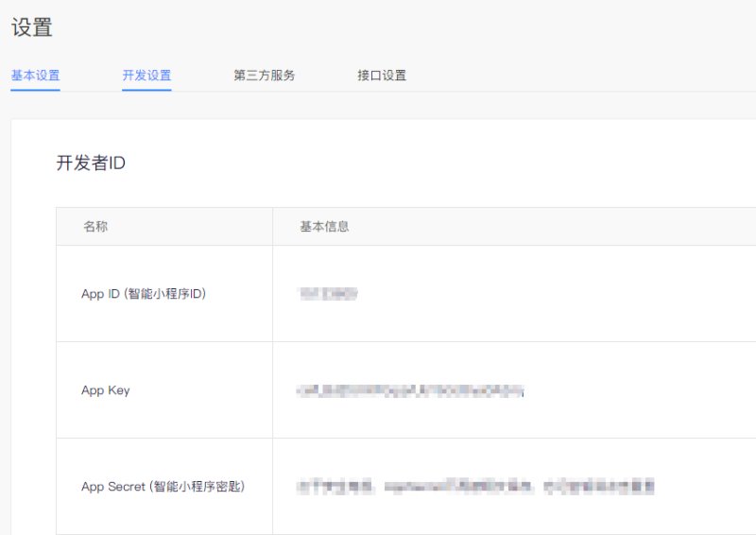The image size is (756, 535).
Task: Select the 第三方服务 tab
Action: point(264,76)
